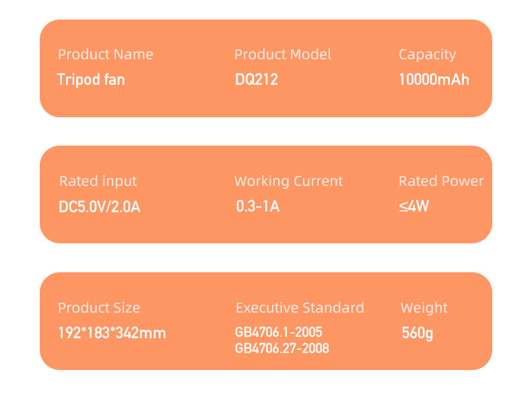Viewport: 532px width, 399px height.
Task: Select the 10000mAh capacity value
Action: point(434,80)
